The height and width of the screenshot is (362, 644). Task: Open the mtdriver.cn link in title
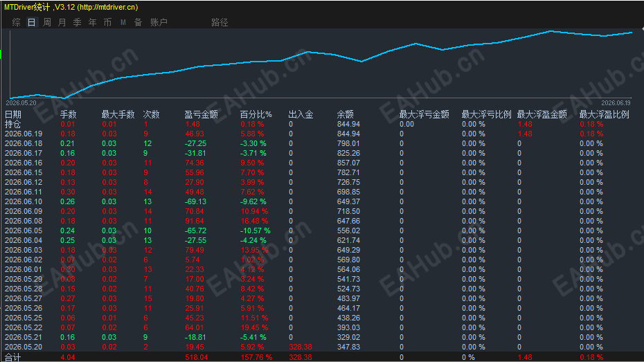[x=107, y=7]
